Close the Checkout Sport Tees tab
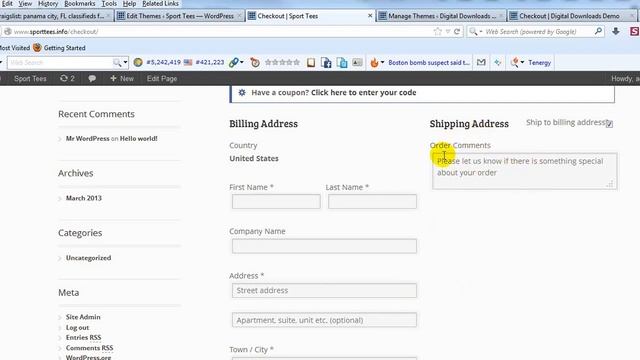 point(370,16)
